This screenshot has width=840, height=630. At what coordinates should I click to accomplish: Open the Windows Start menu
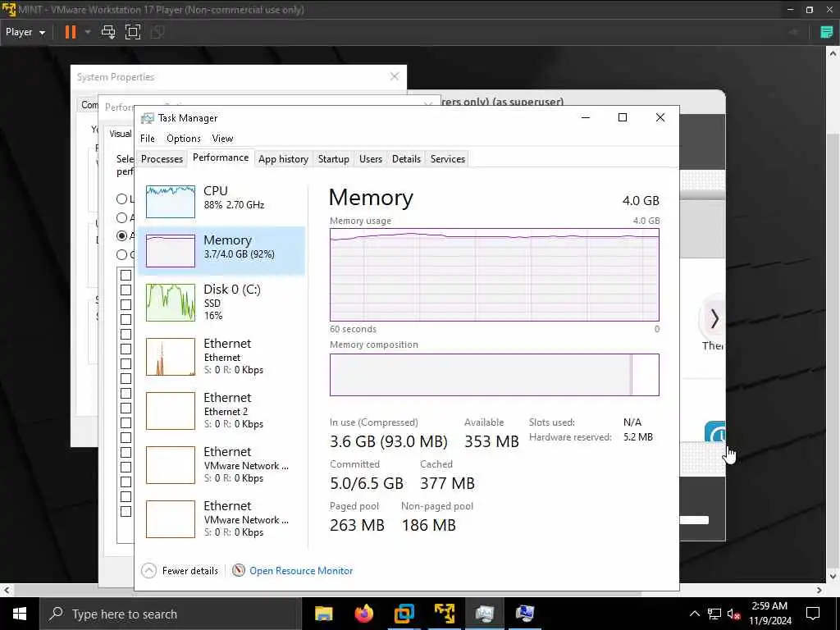20,614
